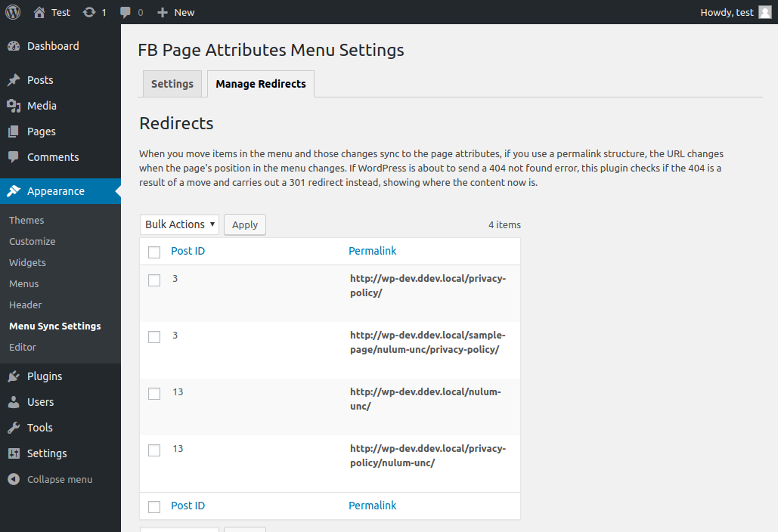
Task: Click the '4 items' count text
Action: click(x=504, y=224)
